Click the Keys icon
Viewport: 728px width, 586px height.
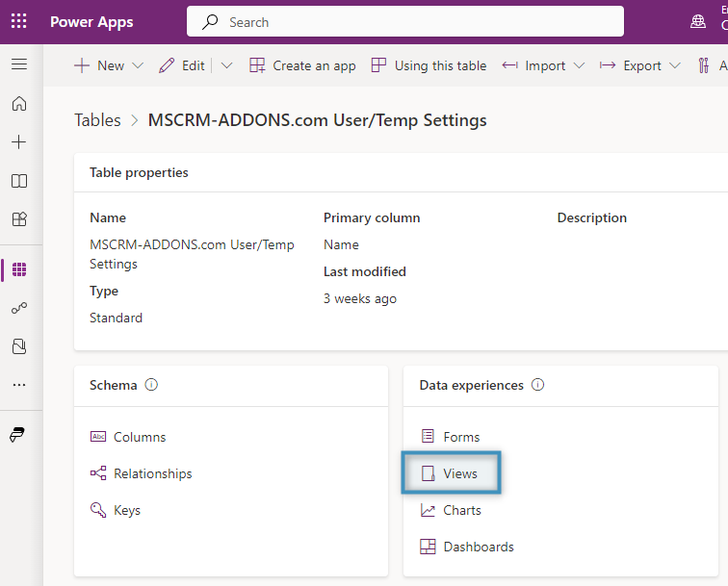[x=98, y=510]
